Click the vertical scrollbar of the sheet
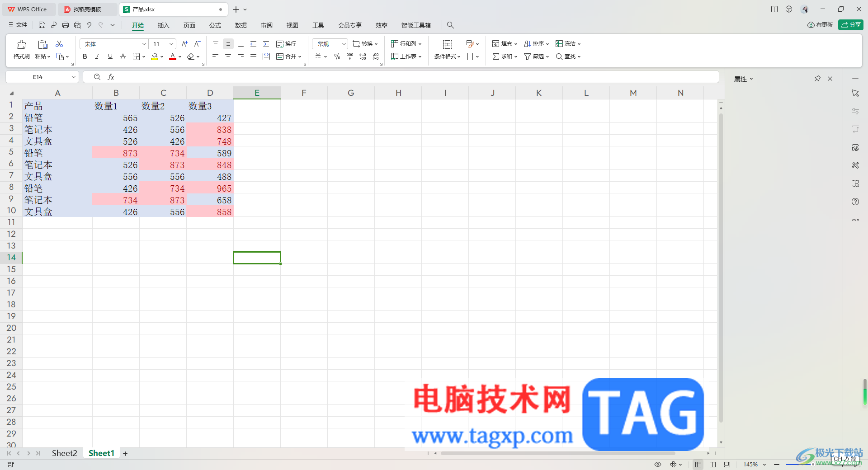This screenshot has width=868, height=470. coord(721,268)
